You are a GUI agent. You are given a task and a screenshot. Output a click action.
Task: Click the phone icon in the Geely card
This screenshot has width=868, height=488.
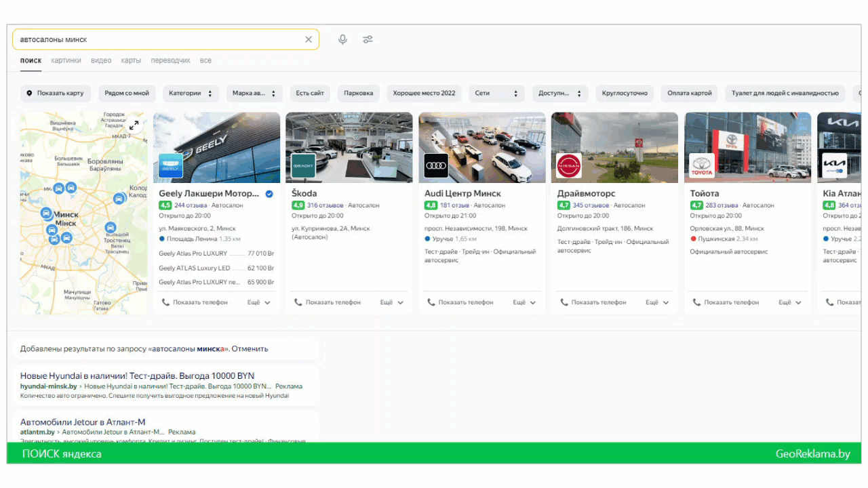tap(165, 302)
